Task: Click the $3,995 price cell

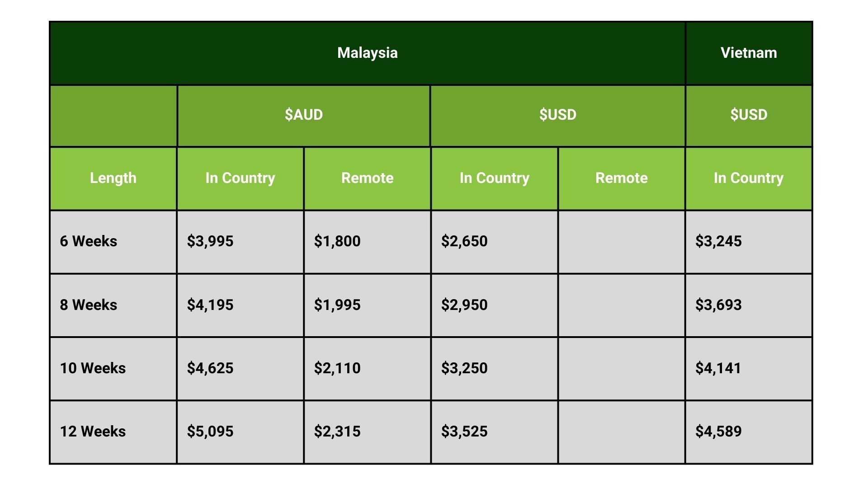Action: click(240, 242)
